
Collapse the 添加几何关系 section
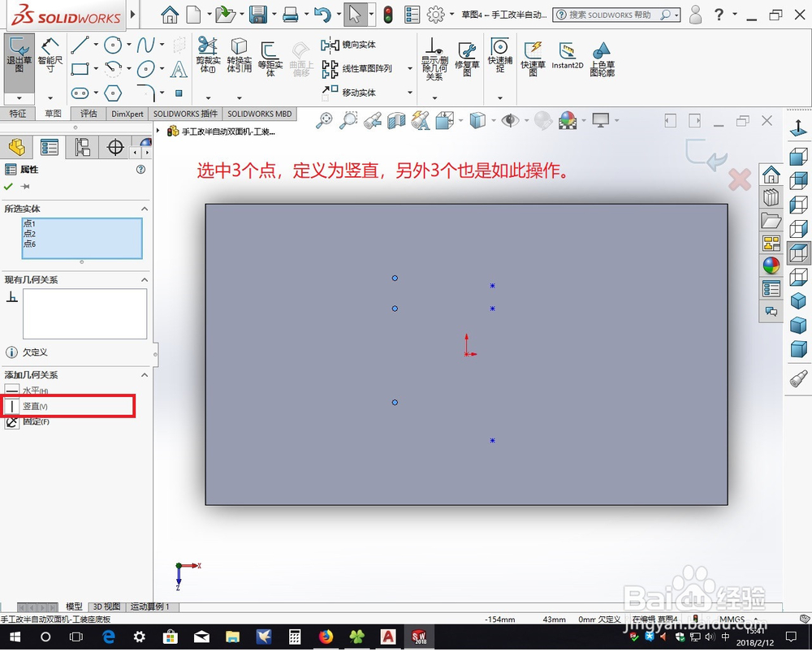pyautogui.click(x=145, y=375)
